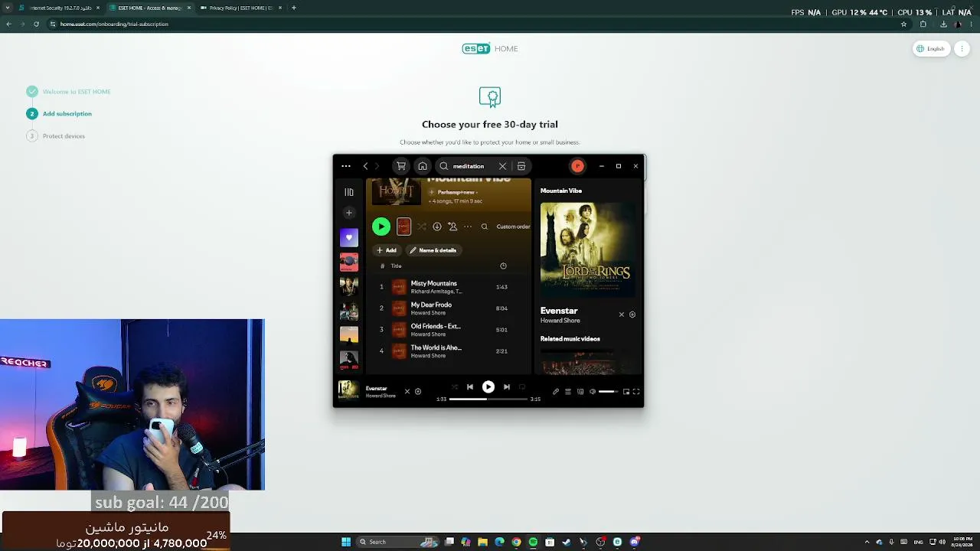Go to Spotify Home

(423, 166)
